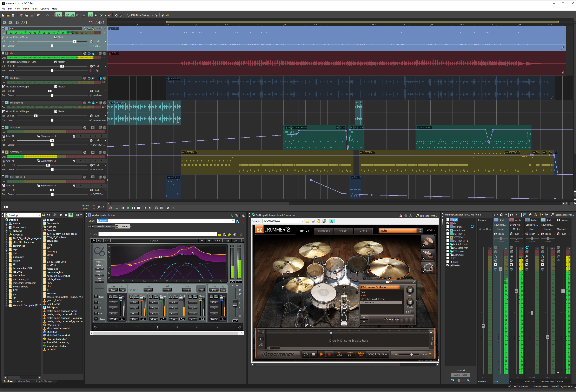Open the EZdrummer Song Creator popup
576x392 pixels.
(x=377, y=354)
